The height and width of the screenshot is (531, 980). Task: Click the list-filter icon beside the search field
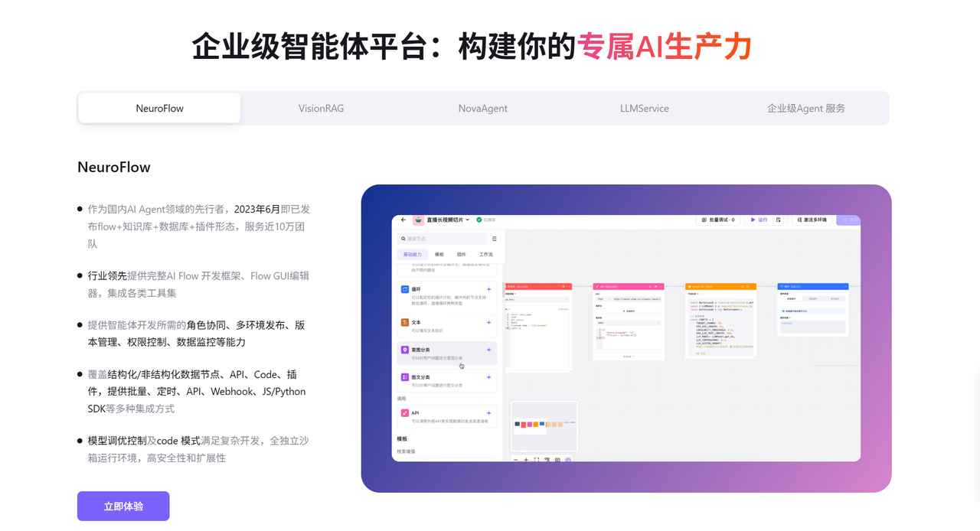pos(495,239)
